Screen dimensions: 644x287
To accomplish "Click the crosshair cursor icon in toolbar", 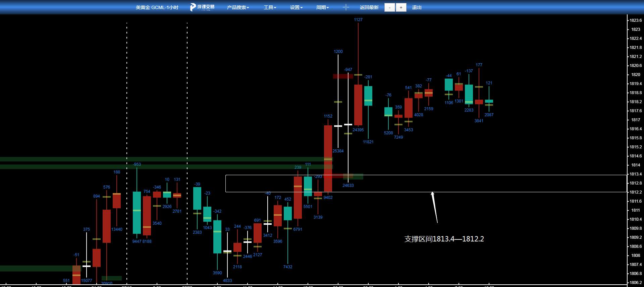I will pyautogui.click(x=346, y=7).
